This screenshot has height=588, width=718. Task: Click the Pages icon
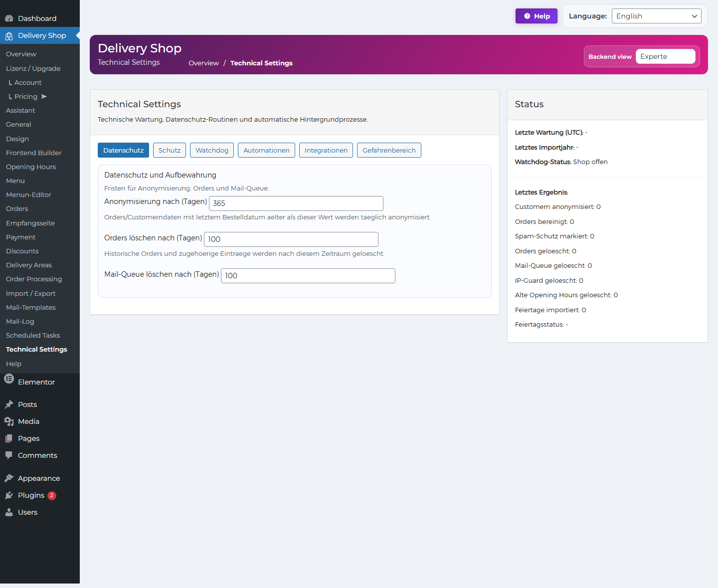9,438
